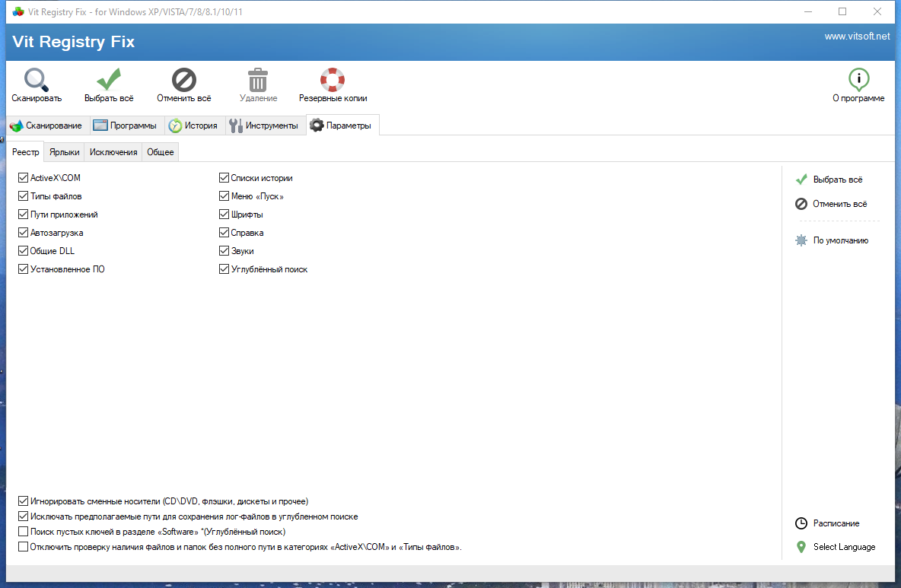Open the Исключения subtab

click(113, 151)
